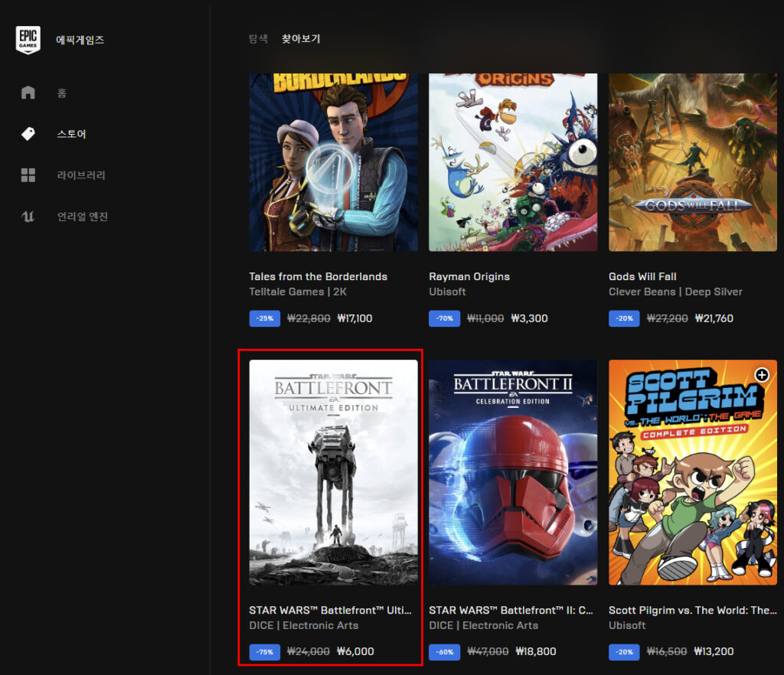Image resolution: width=784 pixels, height=675 pixels.
Task: Click the Tales from the Borderlands title
Action: pyautogui.click(x=318, y=276)
